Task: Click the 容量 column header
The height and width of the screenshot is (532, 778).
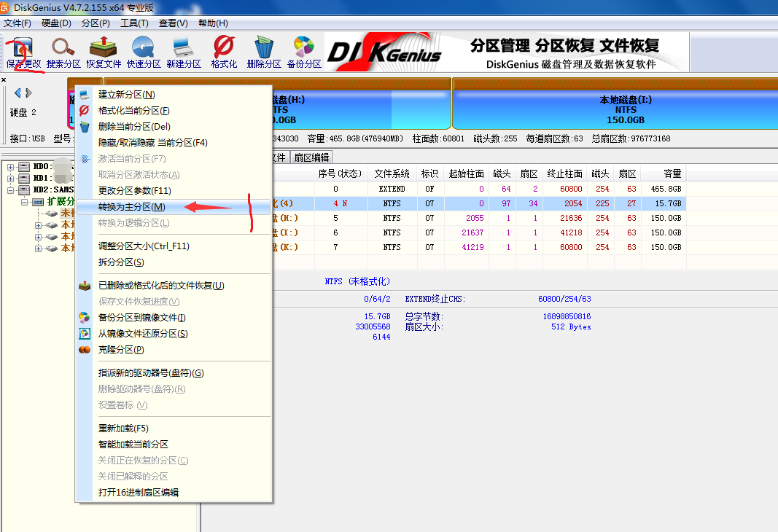Action: pos(672,173)
